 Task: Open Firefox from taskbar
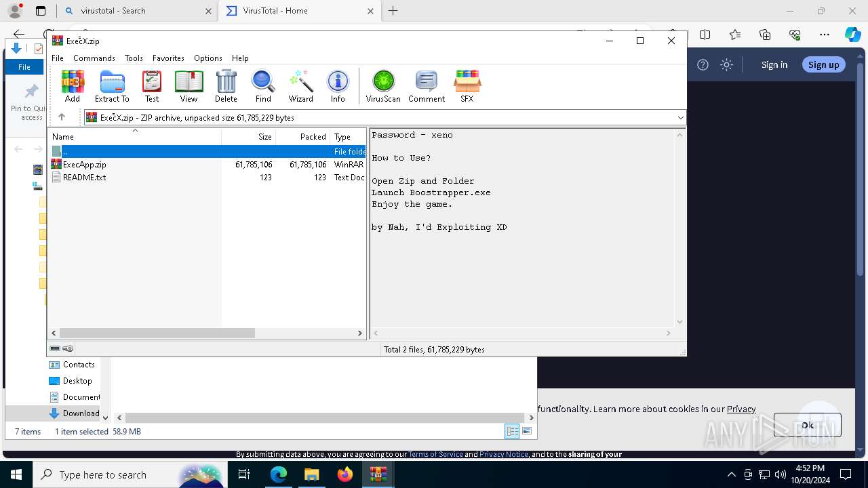(344, 474)
